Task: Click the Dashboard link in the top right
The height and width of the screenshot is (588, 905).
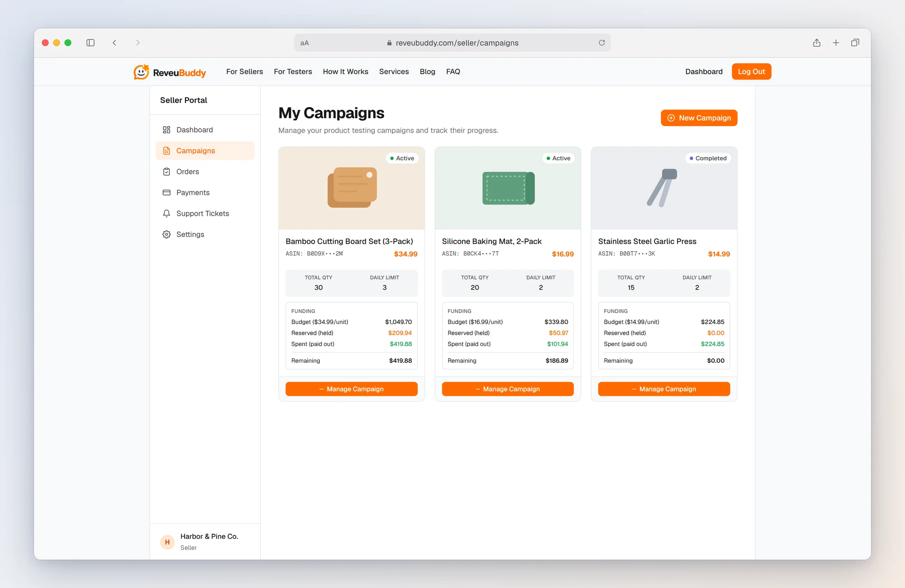Action: pos(704,71)
